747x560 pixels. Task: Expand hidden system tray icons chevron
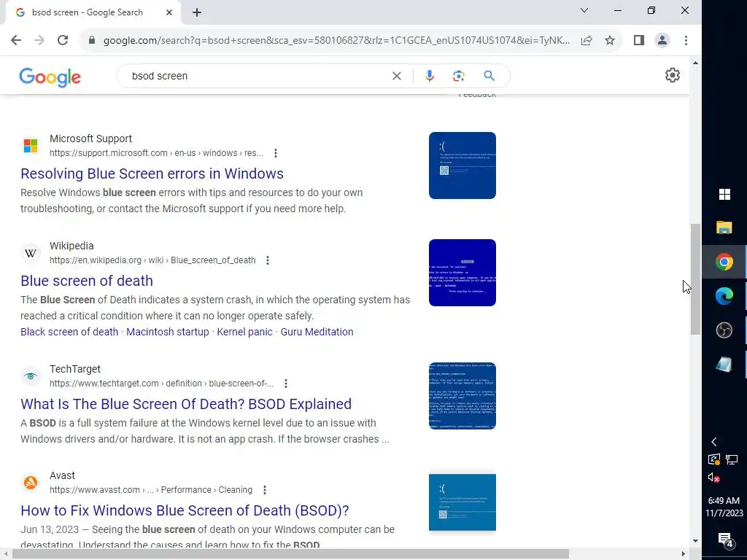pyautogui.click(x=713, y=442)
